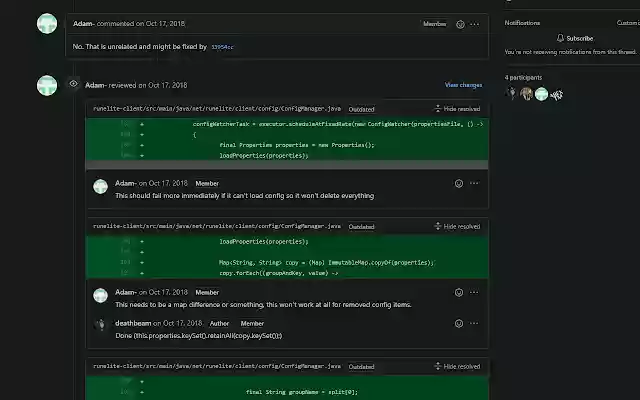Open first participant avatar
Screen dimensions: 640x400
(511, 93)
